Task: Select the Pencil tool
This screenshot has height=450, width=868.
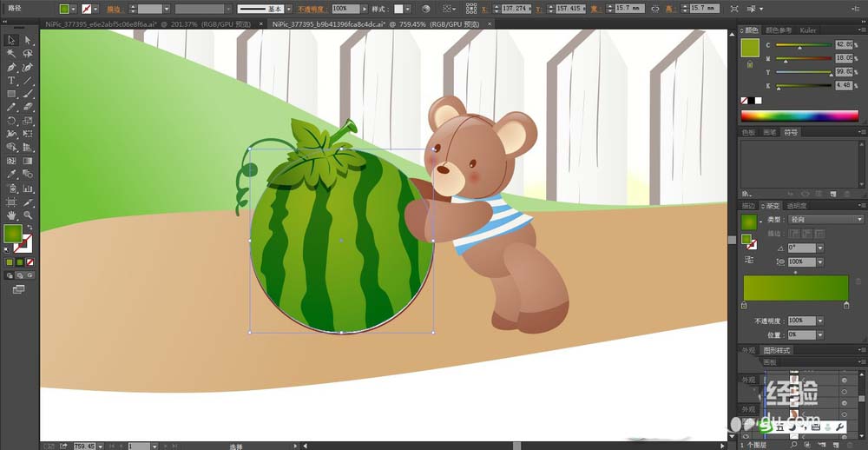Action: coord(11,108)
